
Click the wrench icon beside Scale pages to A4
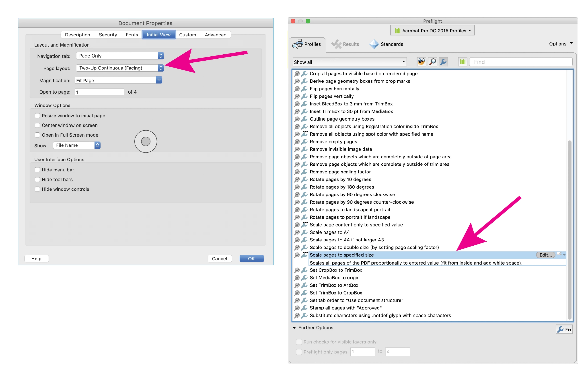(304, 232)
